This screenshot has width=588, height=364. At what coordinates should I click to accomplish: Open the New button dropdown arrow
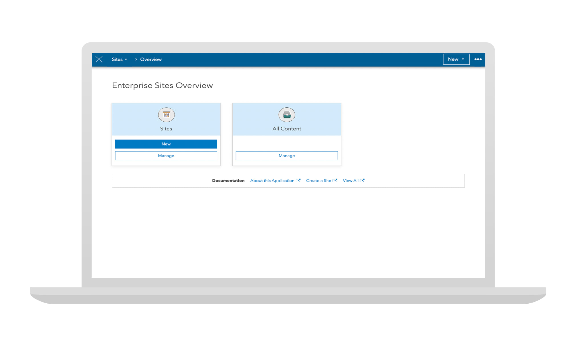pos(463,59)
